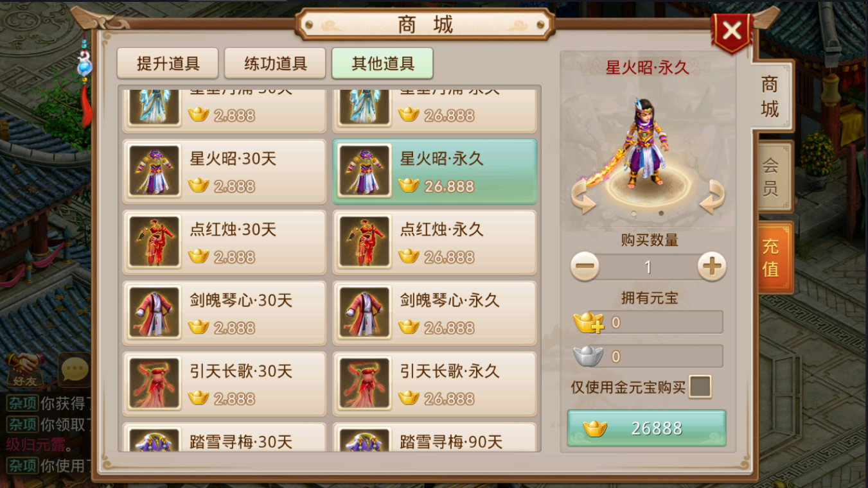Switch to 提升道具 tab
868x488 pixels.
[x=168, y=64]
